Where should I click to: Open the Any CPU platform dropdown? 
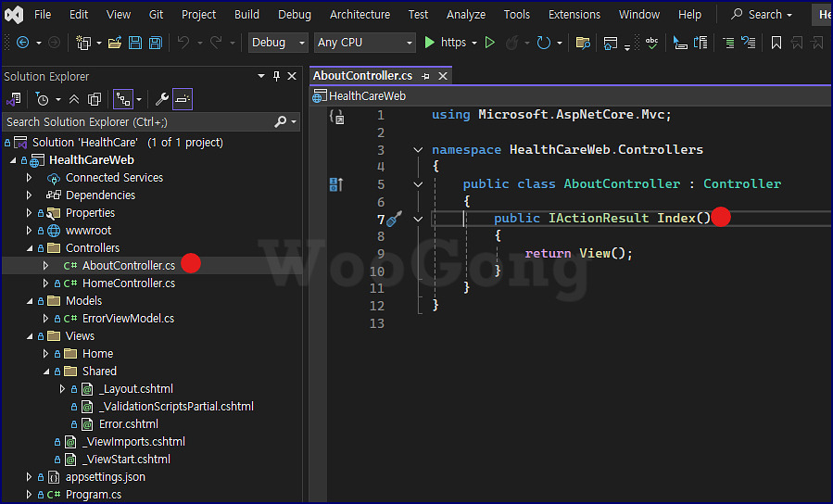[x=364, y=43]
